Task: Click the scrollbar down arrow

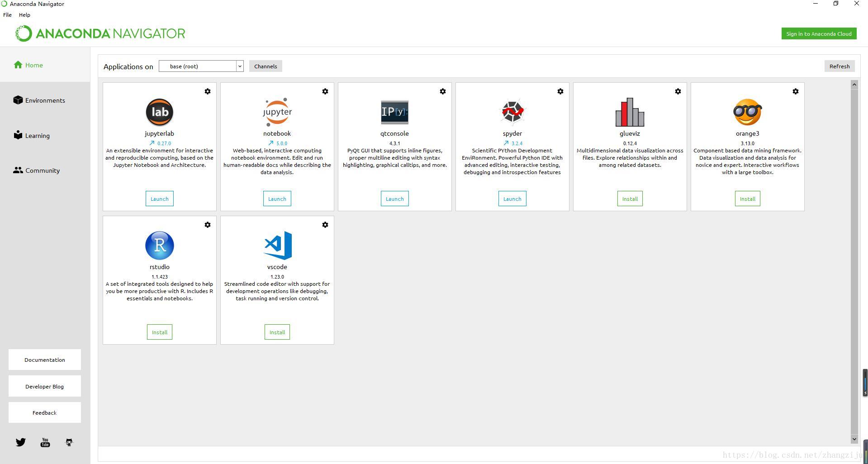Action: [854, 439]
